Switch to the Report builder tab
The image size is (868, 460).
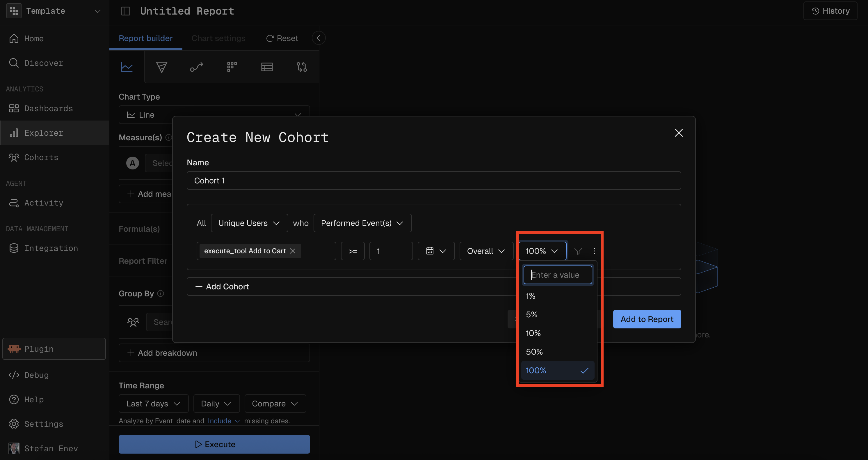tap(145, 38)
